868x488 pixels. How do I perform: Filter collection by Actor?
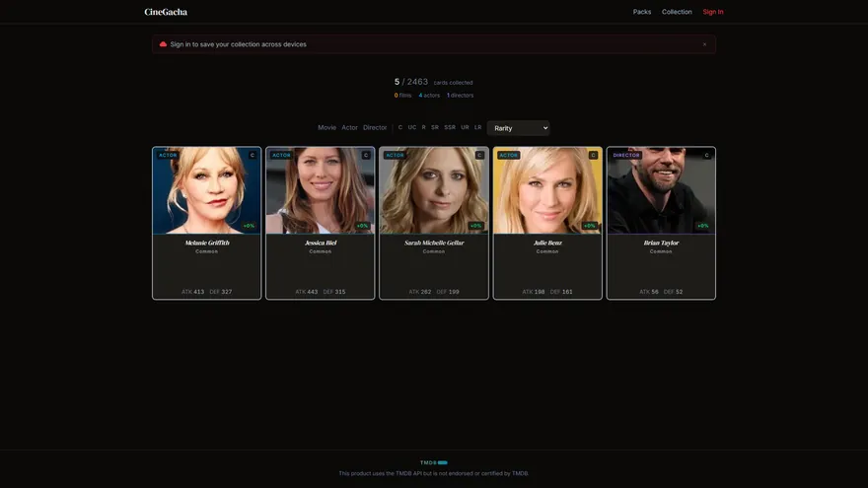pos(349,127)
